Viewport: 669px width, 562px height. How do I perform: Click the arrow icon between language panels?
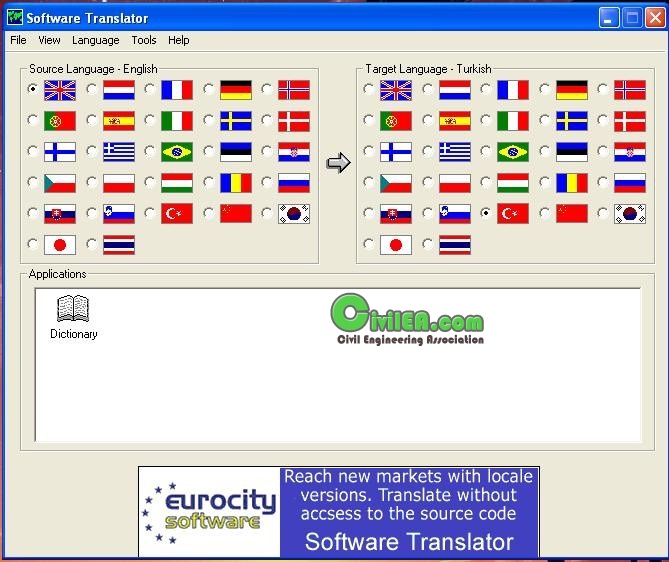click(x=338, y=163)
